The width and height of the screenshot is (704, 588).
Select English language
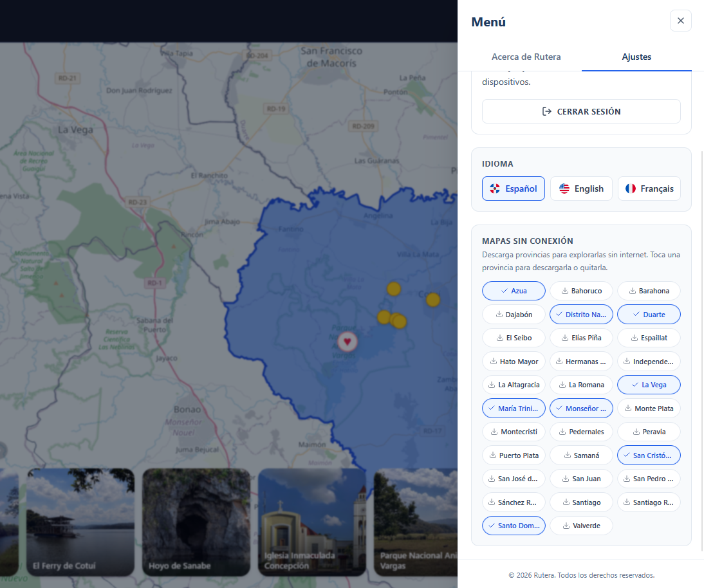tap(581, 188)
